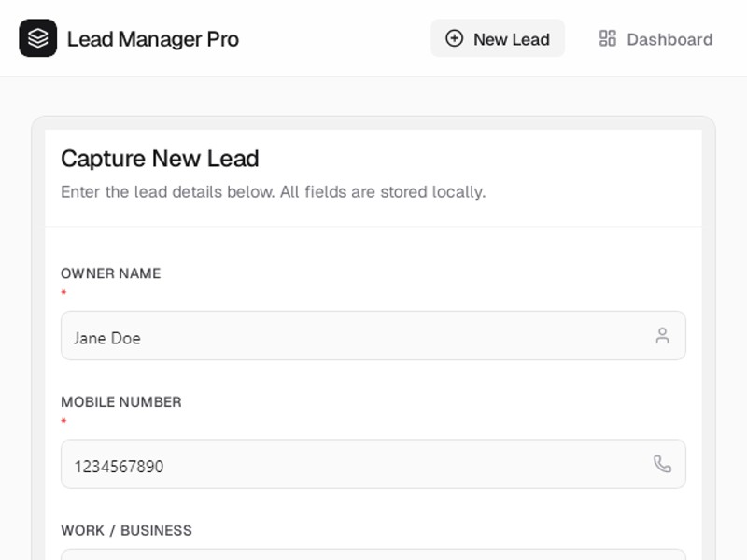Click the Lead Manager Pro layers logo
The image size is (747, 560).
click(x=37, y=38)
